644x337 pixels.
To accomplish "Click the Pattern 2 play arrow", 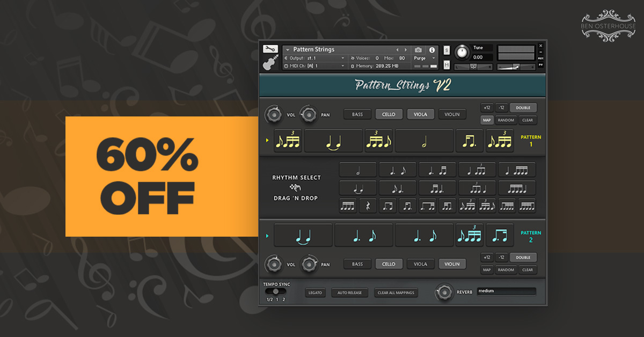I will click(267, 236).
